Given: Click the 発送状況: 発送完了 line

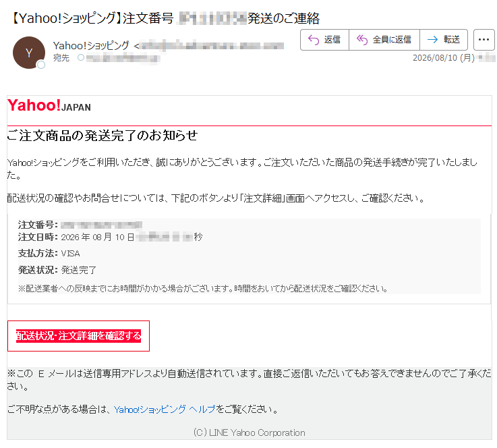Looking at the screenshot, I should [57, 270].
